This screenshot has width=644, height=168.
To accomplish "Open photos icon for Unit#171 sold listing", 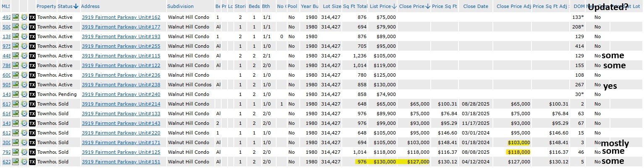I will click(16, 142).
